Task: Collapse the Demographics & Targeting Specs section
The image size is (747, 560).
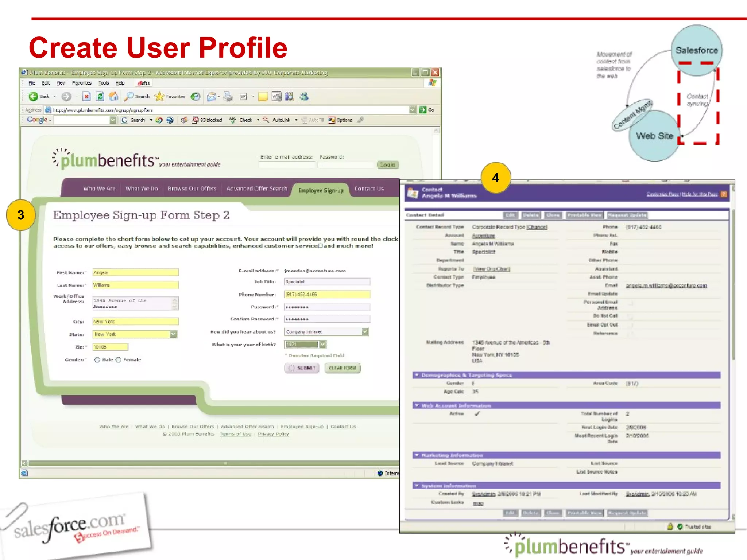Action: click(417, 375)
